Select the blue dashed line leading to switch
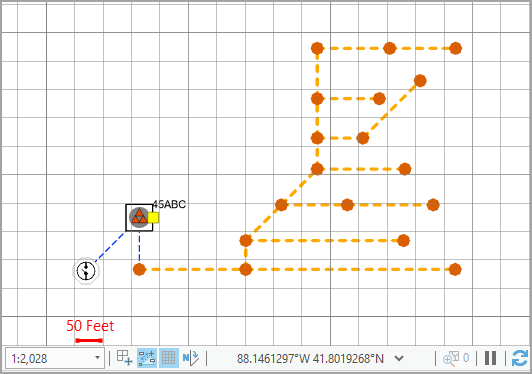 coord(110,247)
